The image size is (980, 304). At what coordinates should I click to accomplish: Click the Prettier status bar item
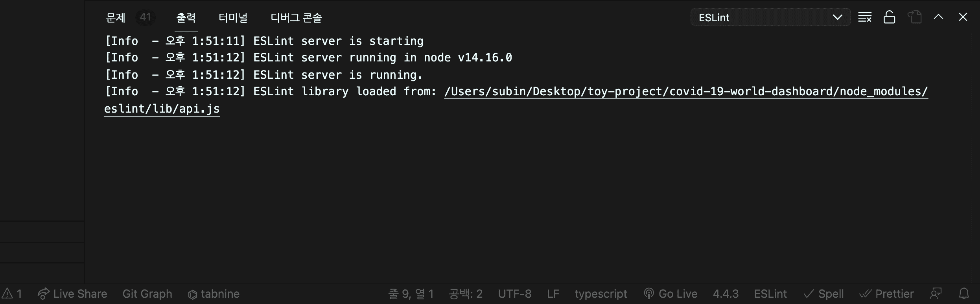click(x=886, y=294)
